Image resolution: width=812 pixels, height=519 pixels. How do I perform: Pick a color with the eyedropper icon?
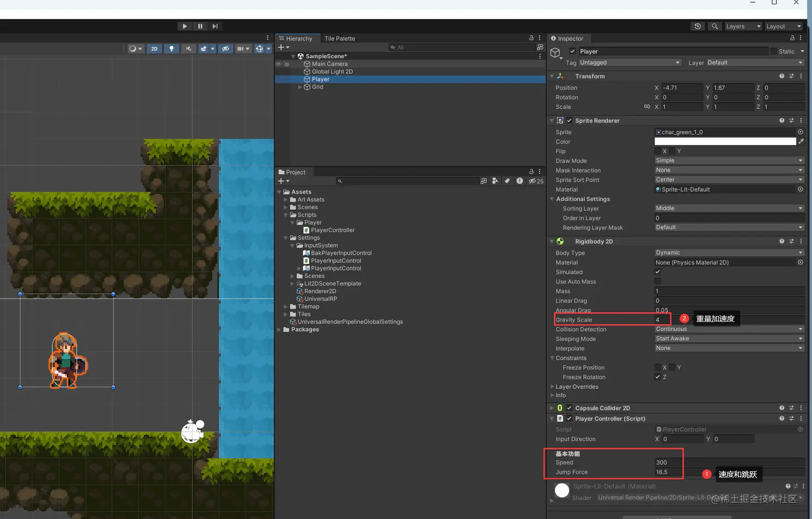pyautogui.click(x=801, y=142)
